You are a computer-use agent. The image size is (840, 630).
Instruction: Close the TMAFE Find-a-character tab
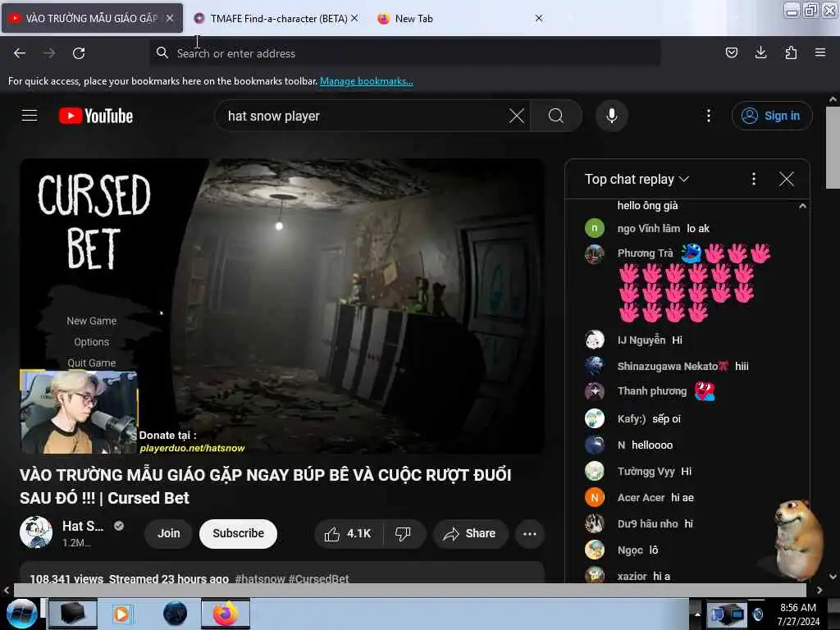(x=354, y=18)
